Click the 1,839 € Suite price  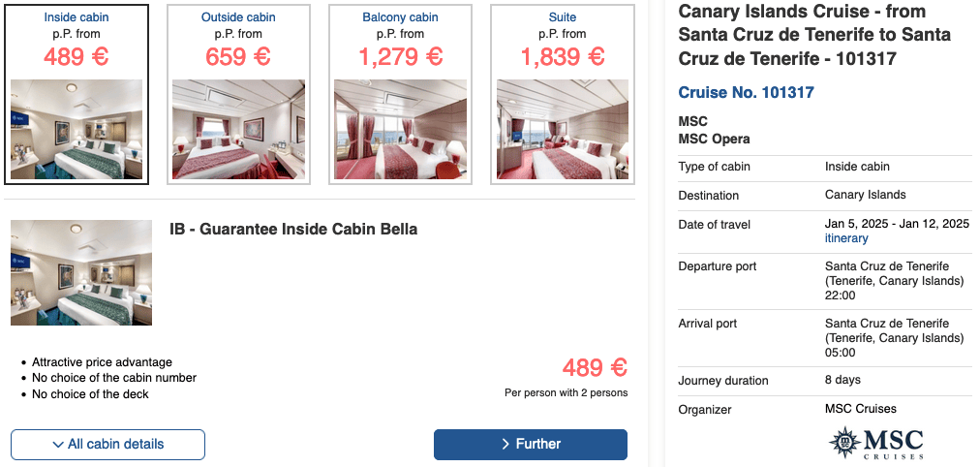(x=562, y=56)
